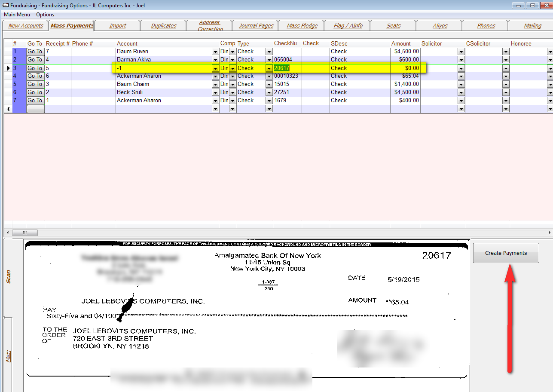553x392 pixels.
Task: Switch to the vertical Main tab
Action: [9, 356]
